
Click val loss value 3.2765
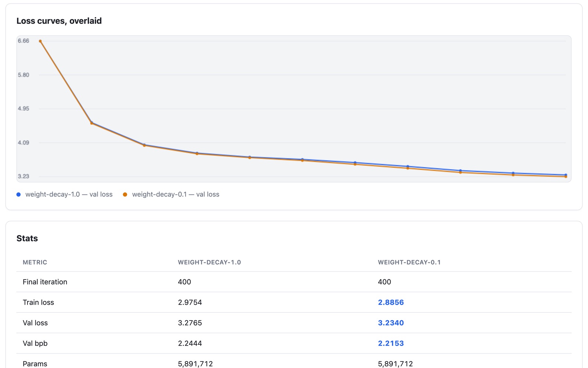click(190, 323)
